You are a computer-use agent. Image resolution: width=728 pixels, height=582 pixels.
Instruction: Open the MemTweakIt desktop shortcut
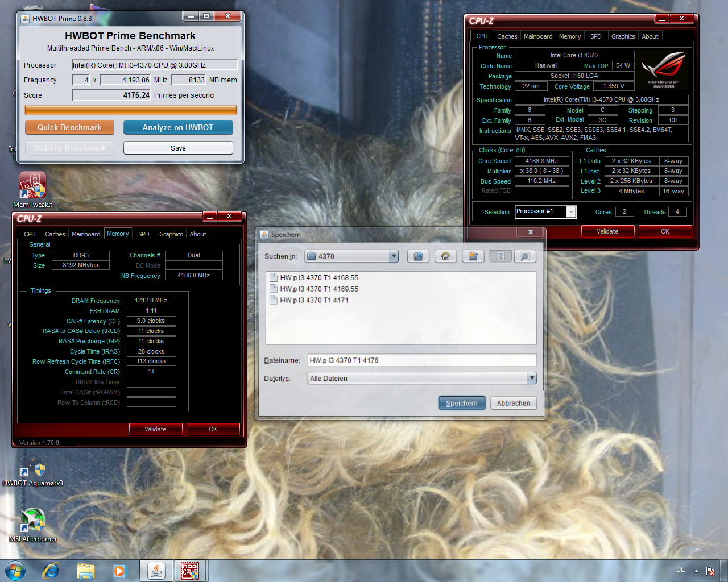[33, 190]
